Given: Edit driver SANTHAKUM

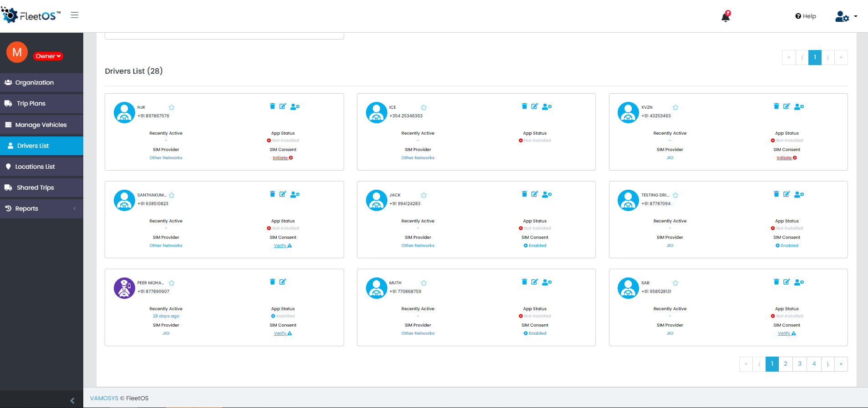Looking at the screenshot, I should (x=283, y=194).
